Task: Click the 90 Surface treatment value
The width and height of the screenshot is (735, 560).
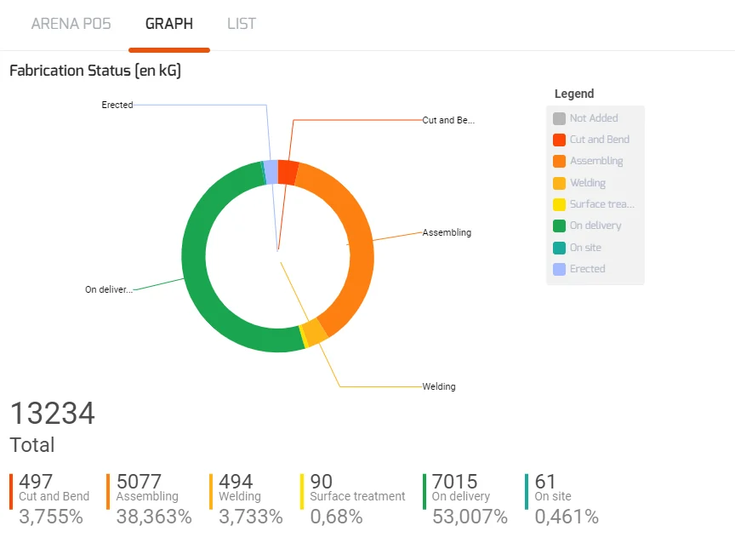Action: pyautogui.click(x=322, y=481)
